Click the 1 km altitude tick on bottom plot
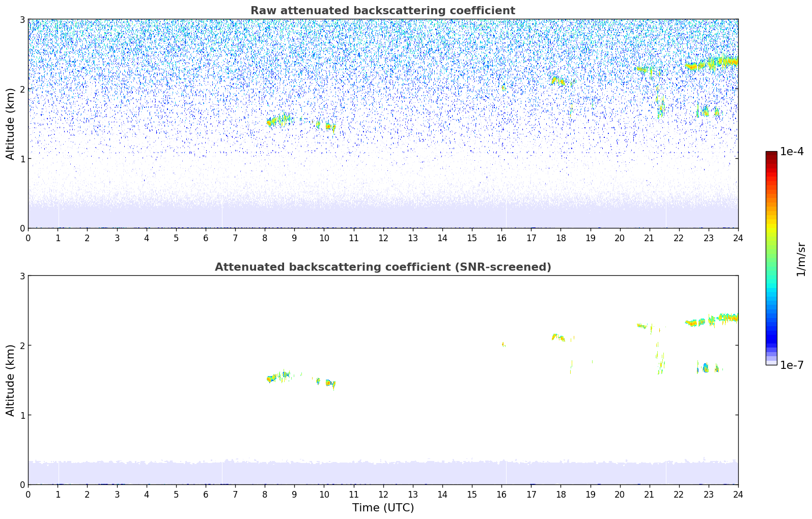Viewport: 812px width, 519px height. (22, 415)
